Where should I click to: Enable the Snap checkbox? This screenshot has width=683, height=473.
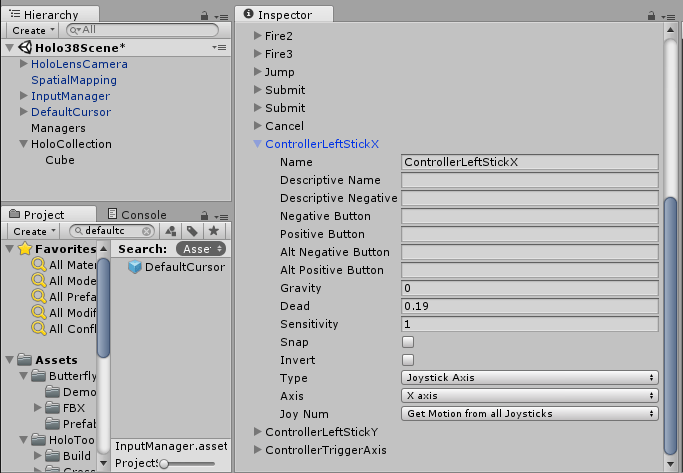(408, 342)
